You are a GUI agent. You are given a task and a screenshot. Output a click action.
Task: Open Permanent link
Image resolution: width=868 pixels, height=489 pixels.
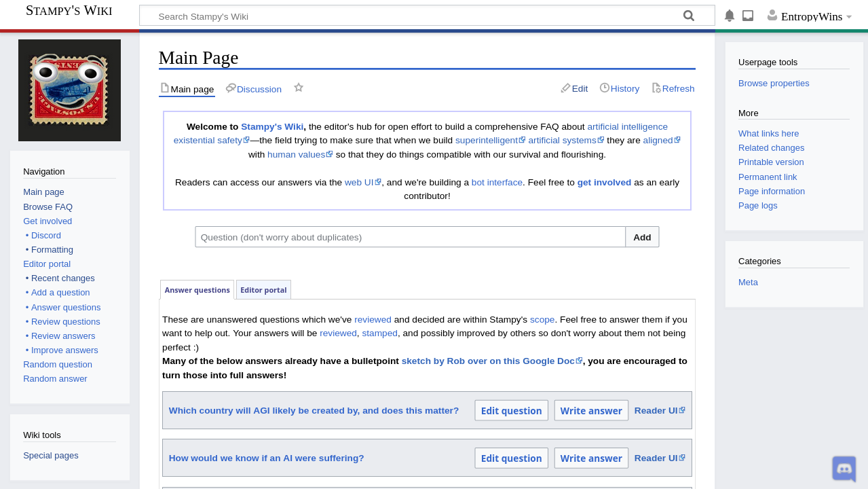768,177
